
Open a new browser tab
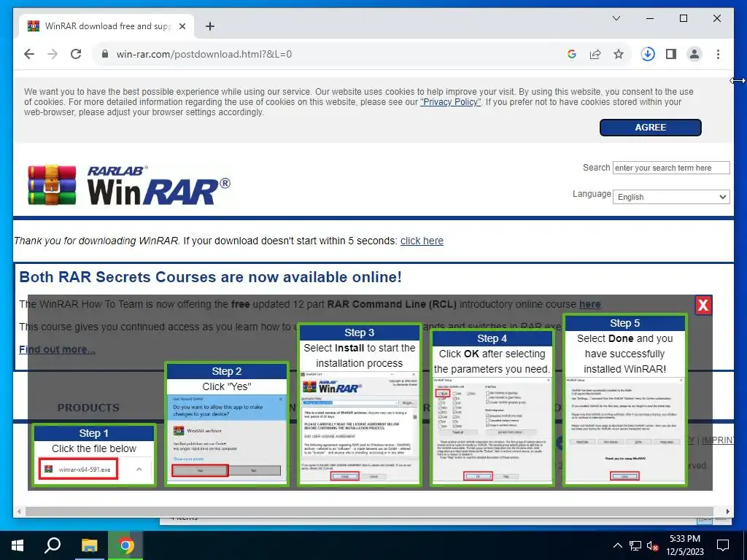point(210,26)
